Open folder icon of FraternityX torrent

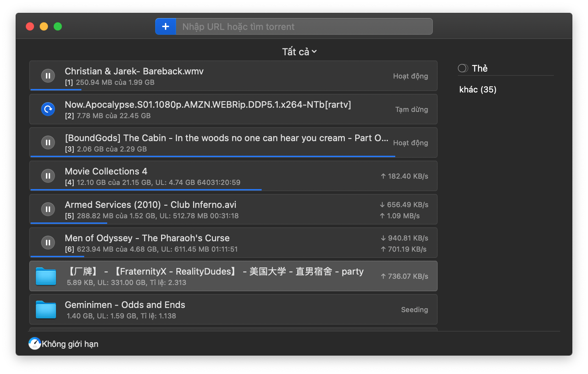click(x=46, y=276)
